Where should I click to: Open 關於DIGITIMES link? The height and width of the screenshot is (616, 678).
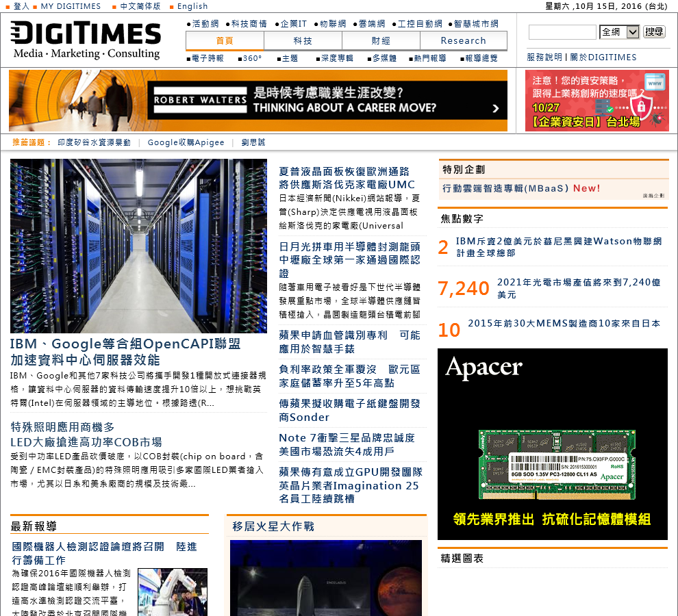(x=603, y=57)
